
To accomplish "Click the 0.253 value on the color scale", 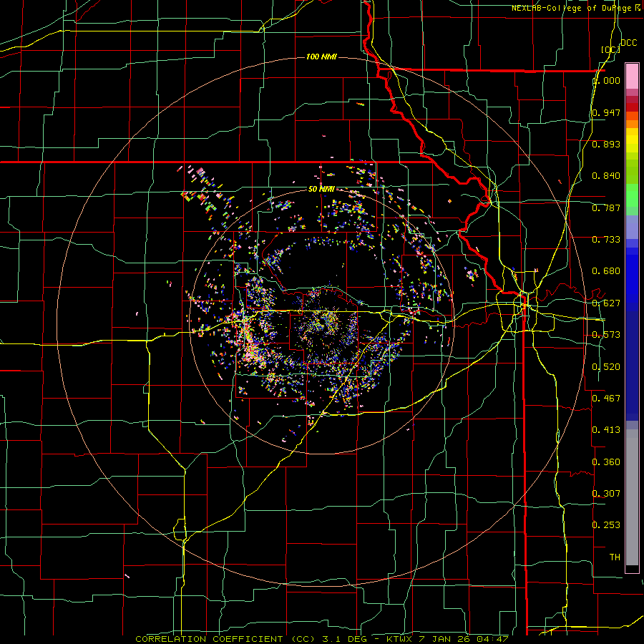I will point(606,525).
